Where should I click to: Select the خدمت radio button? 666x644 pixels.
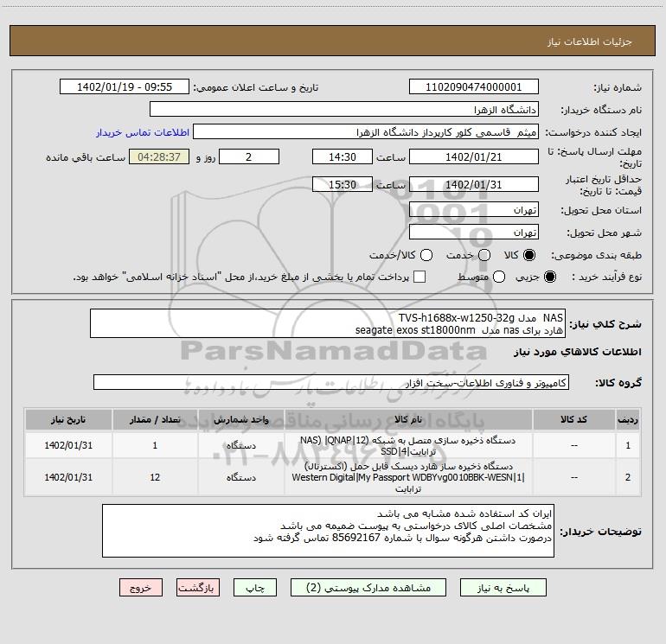484,255
